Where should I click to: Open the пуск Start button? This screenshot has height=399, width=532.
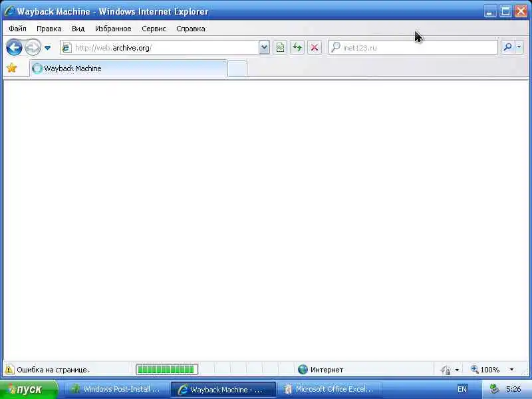[x=29, y=389]
